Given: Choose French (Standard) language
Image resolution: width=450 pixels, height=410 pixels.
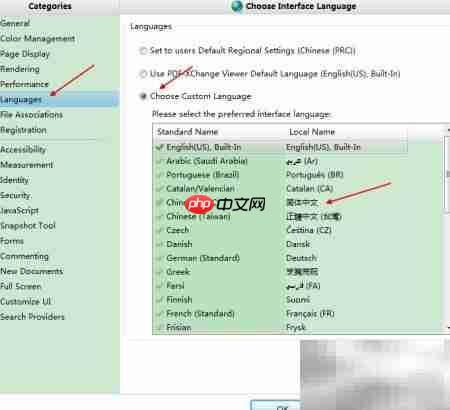Looking at the screenshot, I should point(200,313).
